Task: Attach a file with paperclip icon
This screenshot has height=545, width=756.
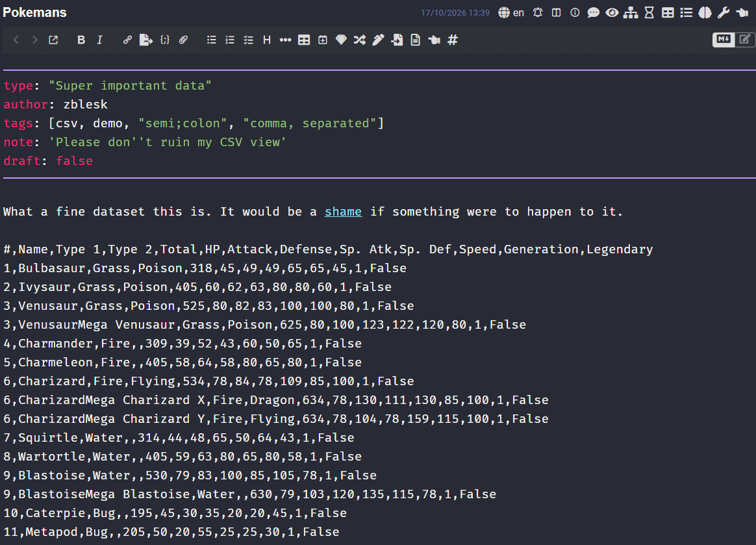Action: 183,40
